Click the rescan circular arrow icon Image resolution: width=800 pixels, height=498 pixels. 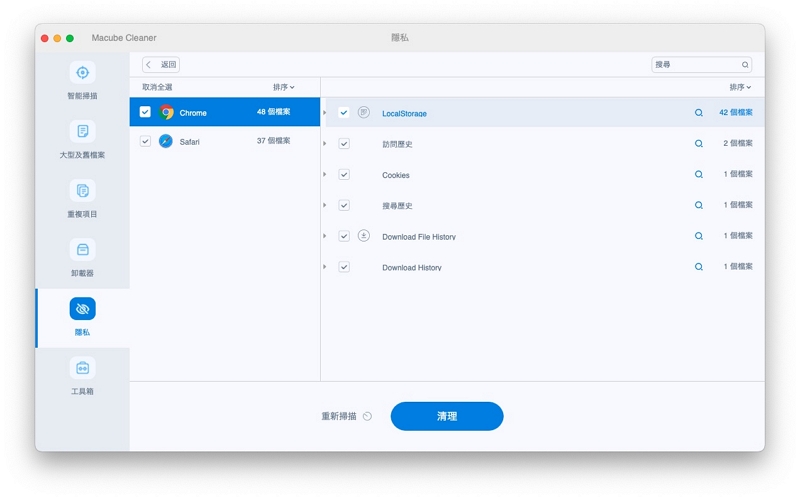pyautogui.click(x=367, y=416)
